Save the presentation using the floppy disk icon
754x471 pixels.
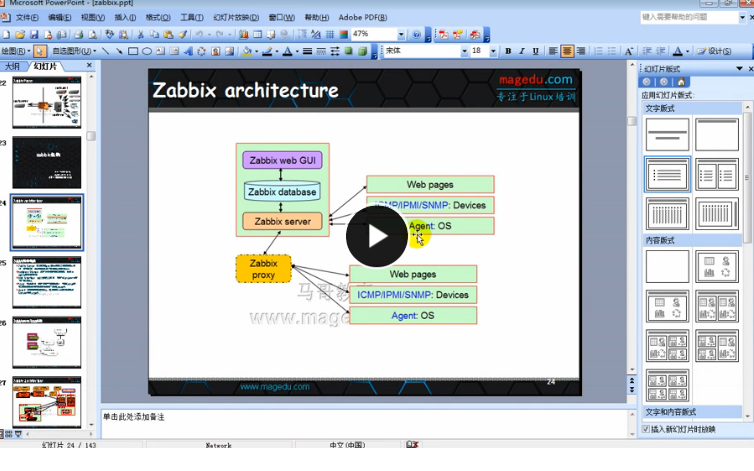34,35
